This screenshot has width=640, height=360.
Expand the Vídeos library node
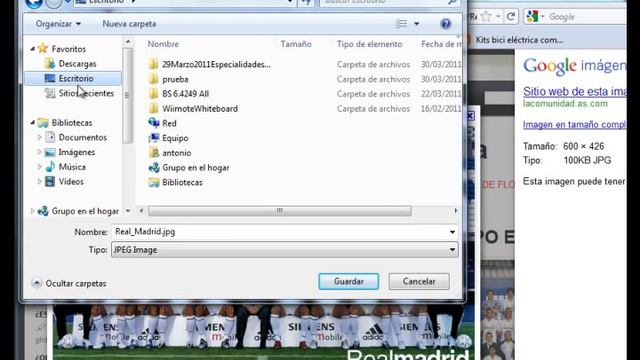[40, 181]
